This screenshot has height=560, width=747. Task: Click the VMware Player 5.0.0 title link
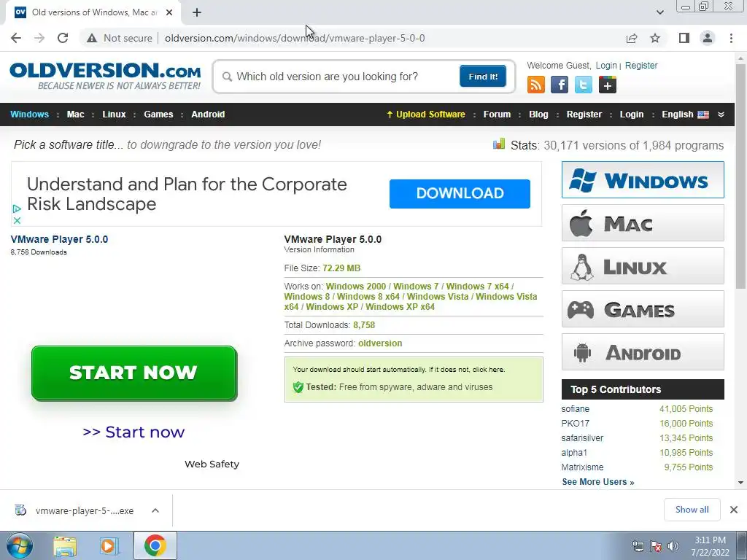point(60,239)
